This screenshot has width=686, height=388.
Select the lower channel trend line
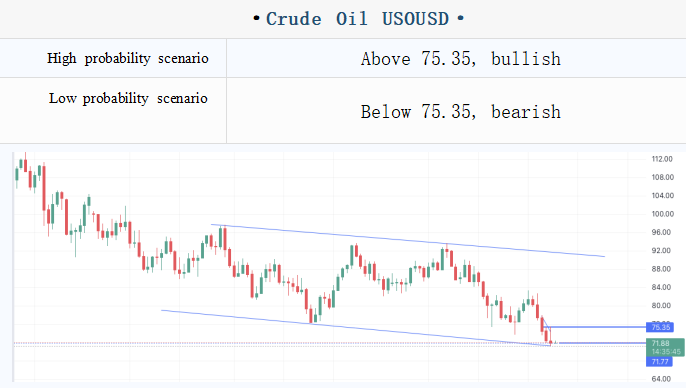click(355, 328)
